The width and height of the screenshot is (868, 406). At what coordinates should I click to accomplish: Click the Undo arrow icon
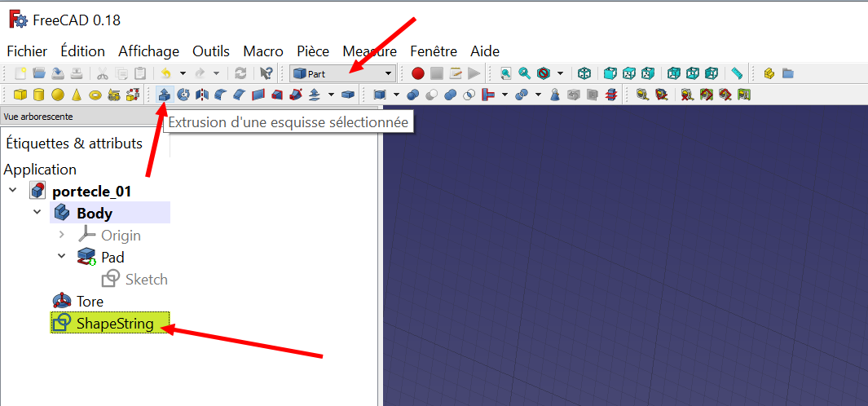[165, 73]
